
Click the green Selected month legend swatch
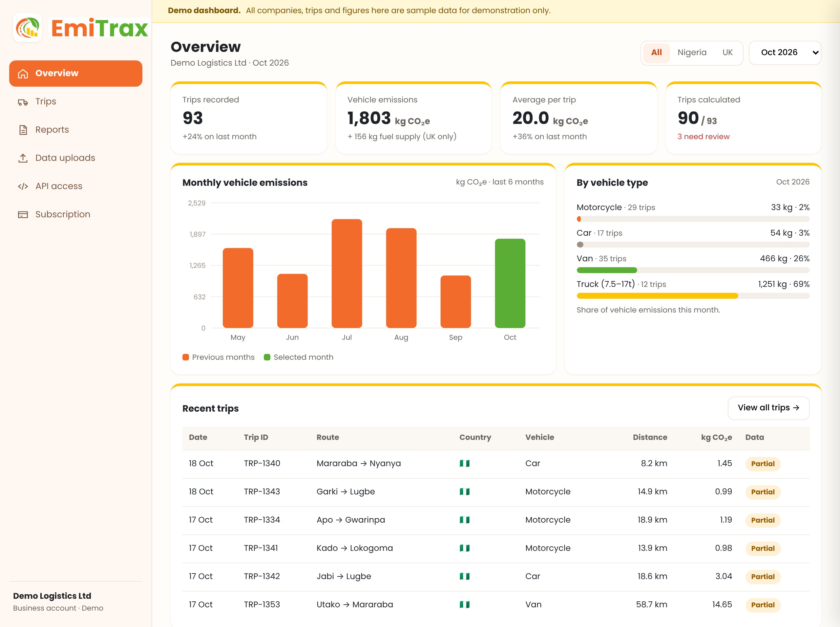(x=267, y=357)
